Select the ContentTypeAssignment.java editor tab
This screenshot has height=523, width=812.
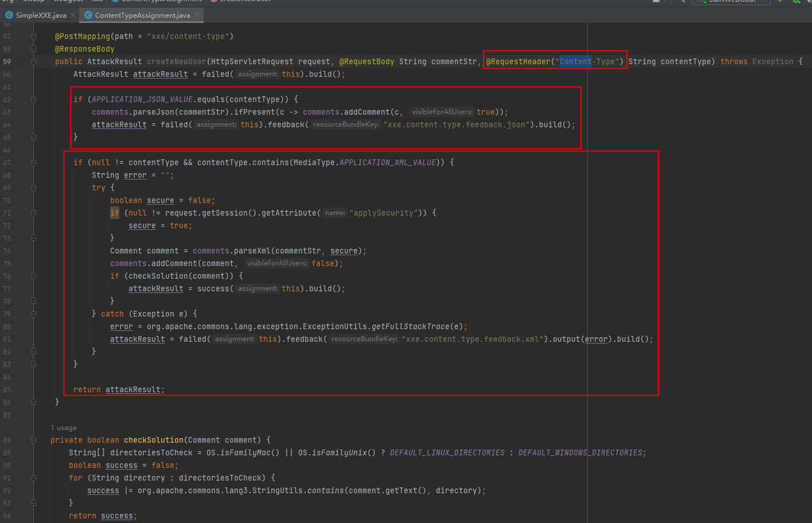click(x=142, y=15)
